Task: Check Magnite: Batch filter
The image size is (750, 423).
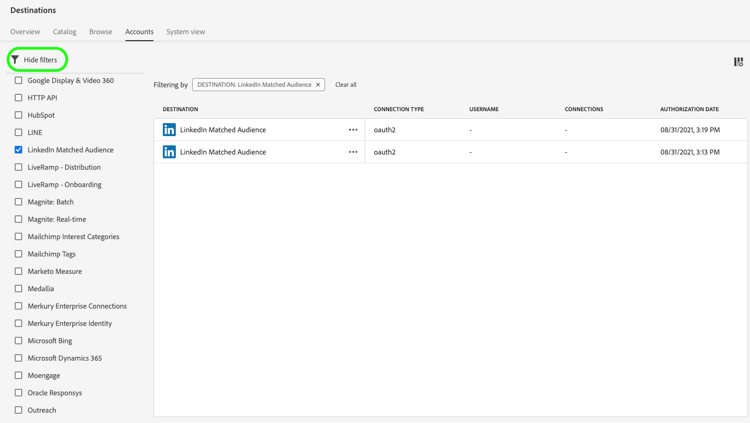Action: [x=18, y=202]
